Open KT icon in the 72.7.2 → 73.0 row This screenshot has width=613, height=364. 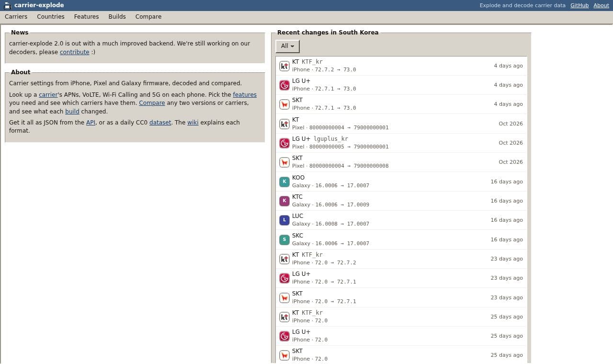coord(284,66)
